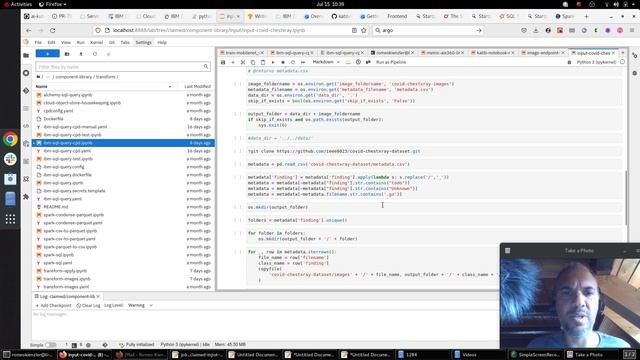Click the root folder breadcrumb icon
Image resolution: width=640 pixels, height=360 pixels.
(x=38, y=77)
